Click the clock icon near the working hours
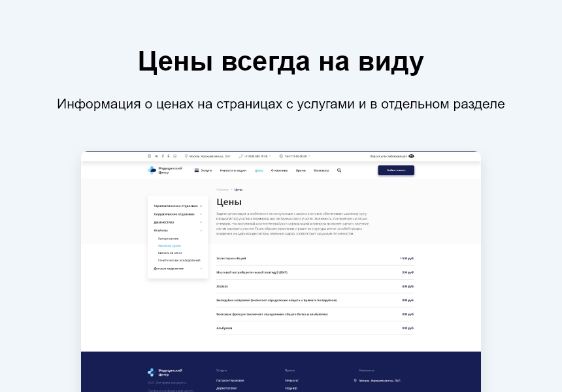This screenshot has width=562, height=392. tap(282, 156)
